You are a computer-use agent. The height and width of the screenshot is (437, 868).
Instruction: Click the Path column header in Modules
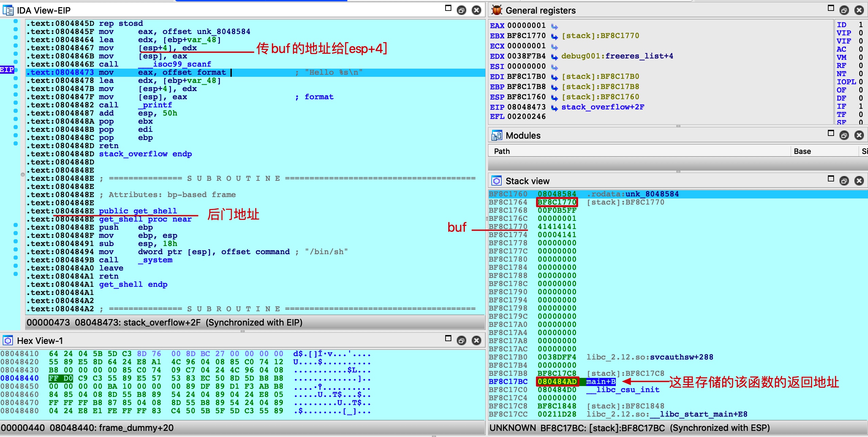click(639, 151)
